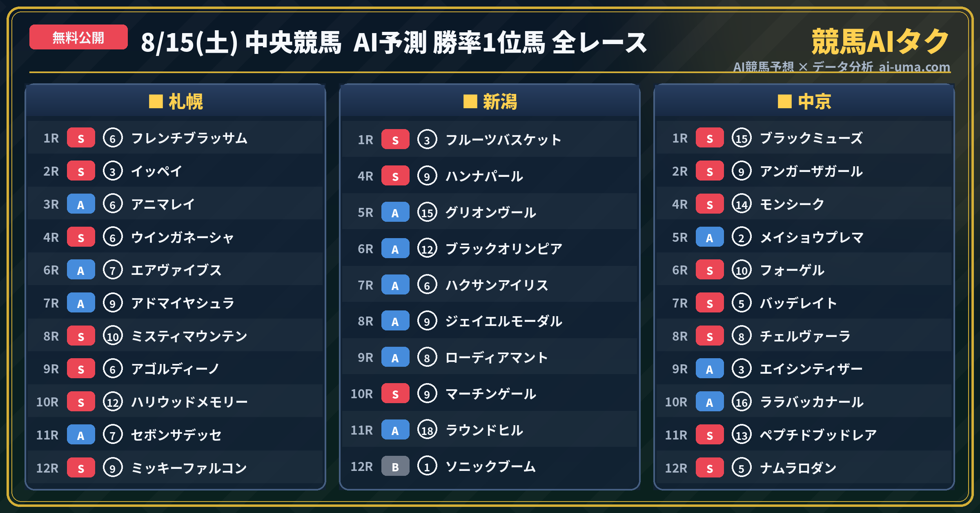The height and width of the screenshot is (513, 980).
Task: Click circled number 18 beside ラウンドヒル
Action: click(427, 430)
